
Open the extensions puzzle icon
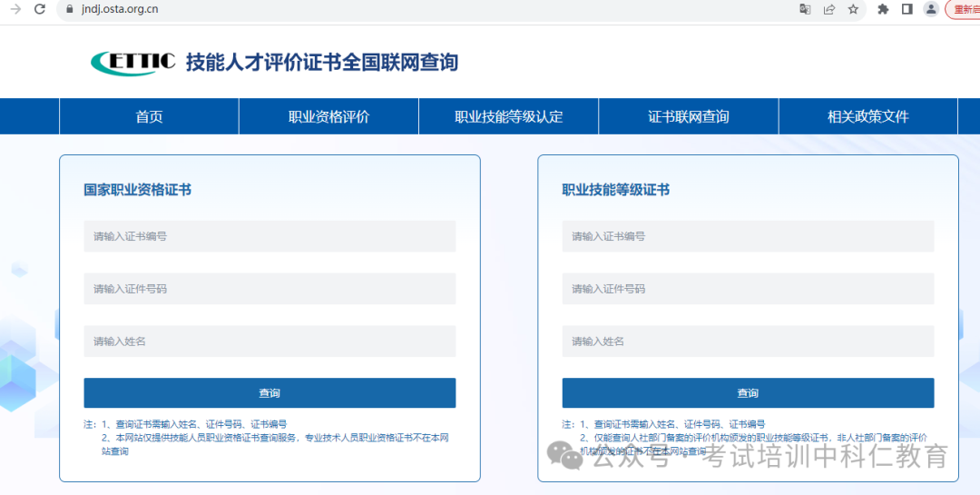coord(883,9)
